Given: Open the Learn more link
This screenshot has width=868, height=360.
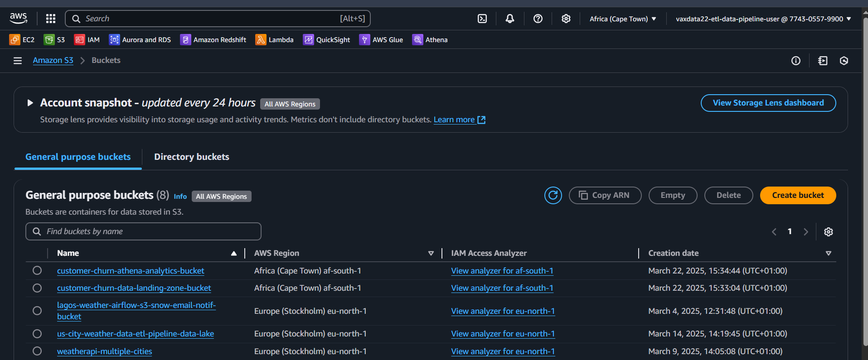Looking at the screenshot, I should (459, 120).
